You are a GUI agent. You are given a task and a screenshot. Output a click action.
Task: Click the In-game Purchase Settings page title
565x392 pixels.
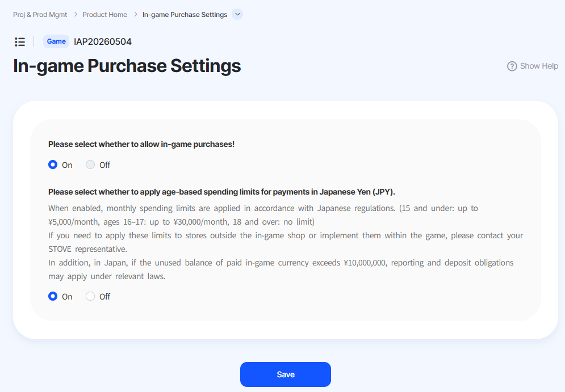(x=127, y=66)
